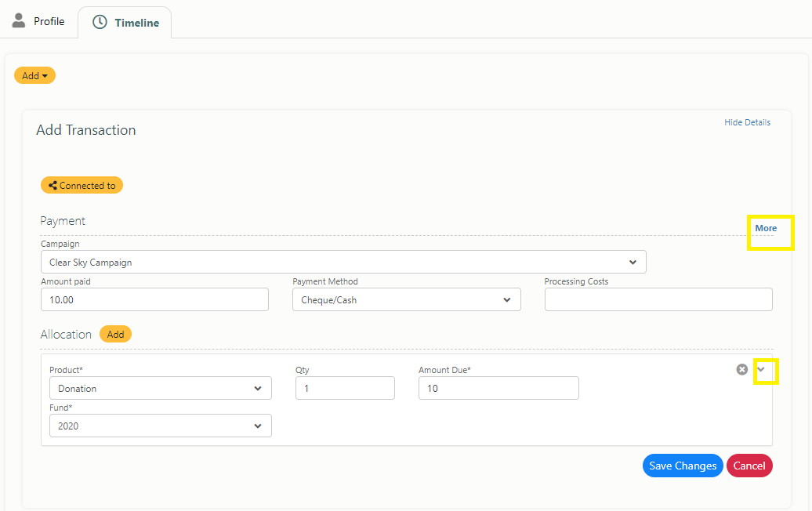
Task: Expand allocation row with chevron icon
Action: pyautogui.click(x=761, y=369)
